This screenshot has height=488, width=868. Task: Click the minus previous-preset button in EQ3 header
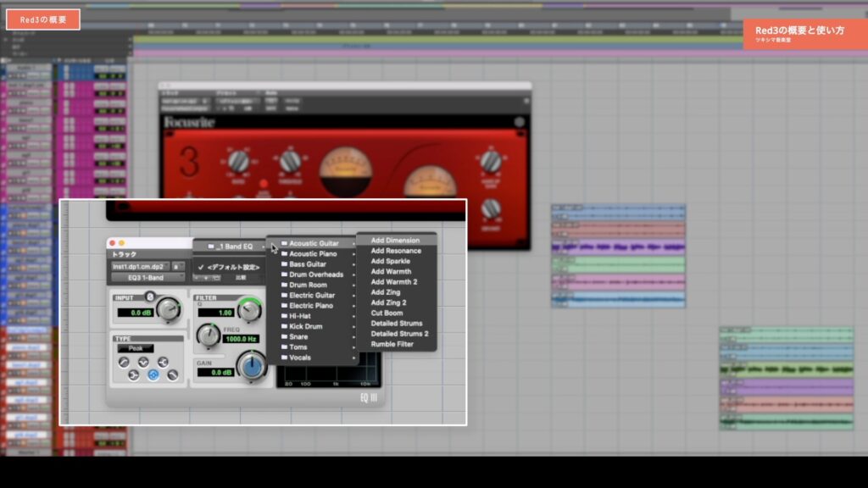(197, 278)
